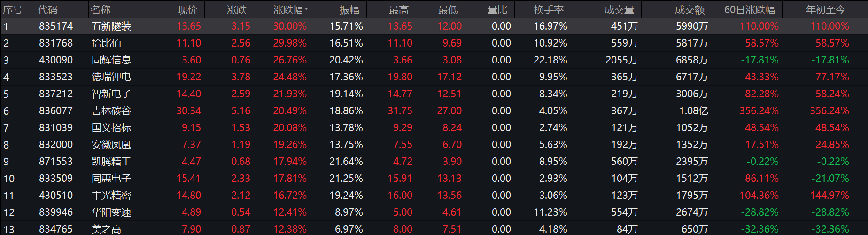The width and height of the screenshot is (868, 235).
Task: Select 凯腾精工 in the list
Action: pos(111,162)
